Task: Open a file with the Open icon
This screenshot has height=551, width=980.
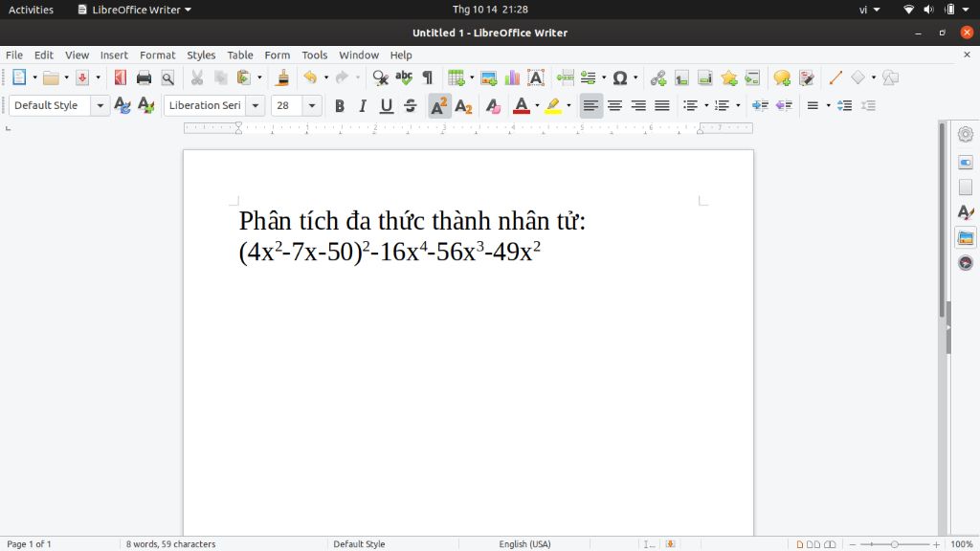Action: tap(51, 77)
